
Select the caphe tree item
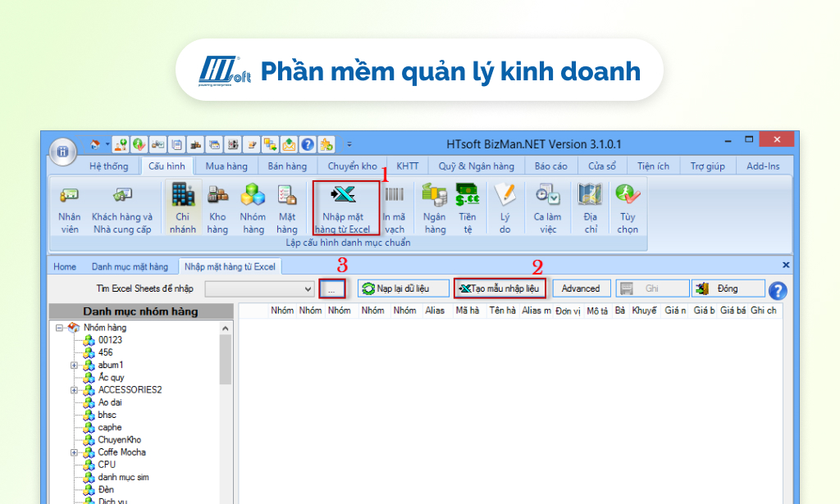(x=110, y=427)
